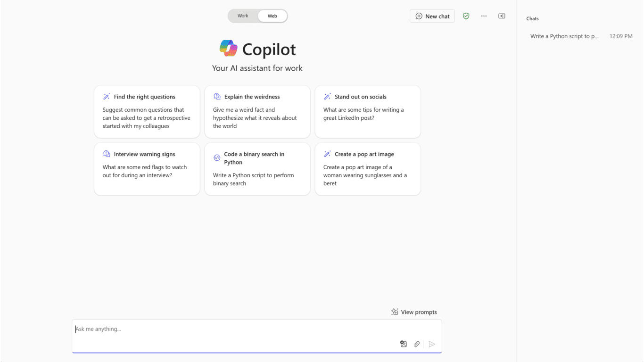Select the Web toggle option

[x=272, y=16]
